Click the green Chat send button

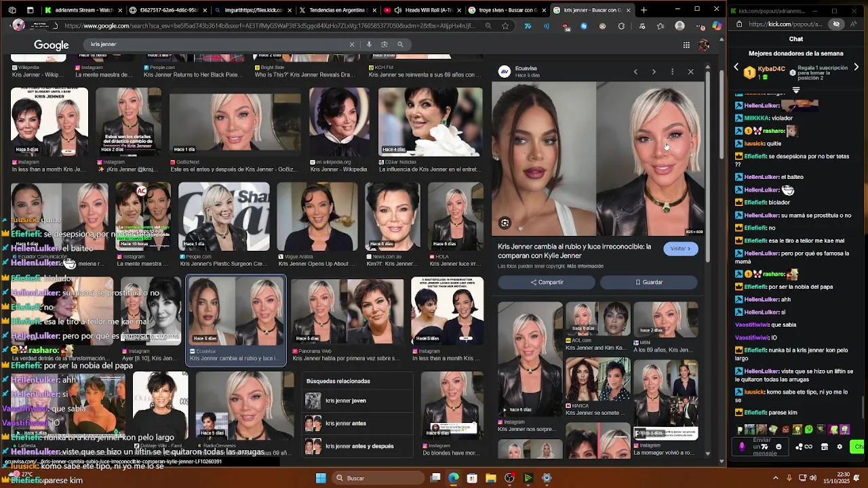[859, 446]
